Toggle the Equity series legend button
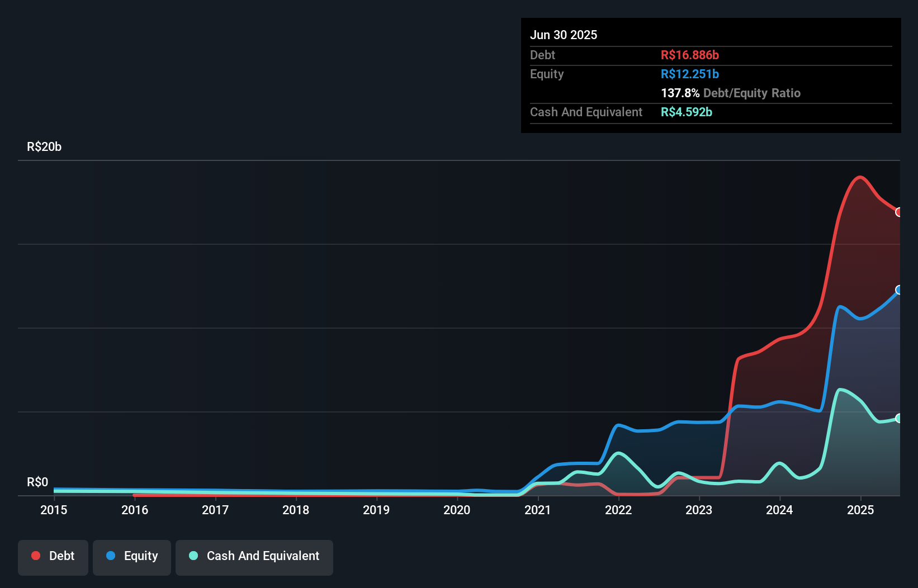 click(x=132, y=557)
